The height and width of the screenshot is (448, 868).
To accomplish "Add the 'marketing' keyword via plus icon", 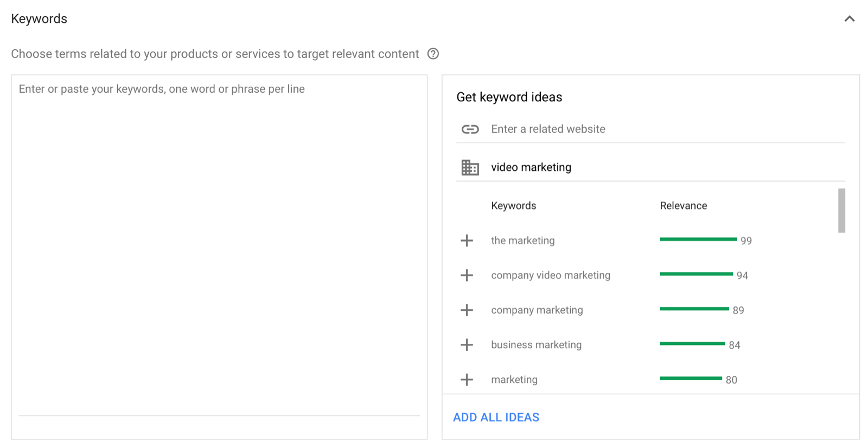I will click(467, 380).
